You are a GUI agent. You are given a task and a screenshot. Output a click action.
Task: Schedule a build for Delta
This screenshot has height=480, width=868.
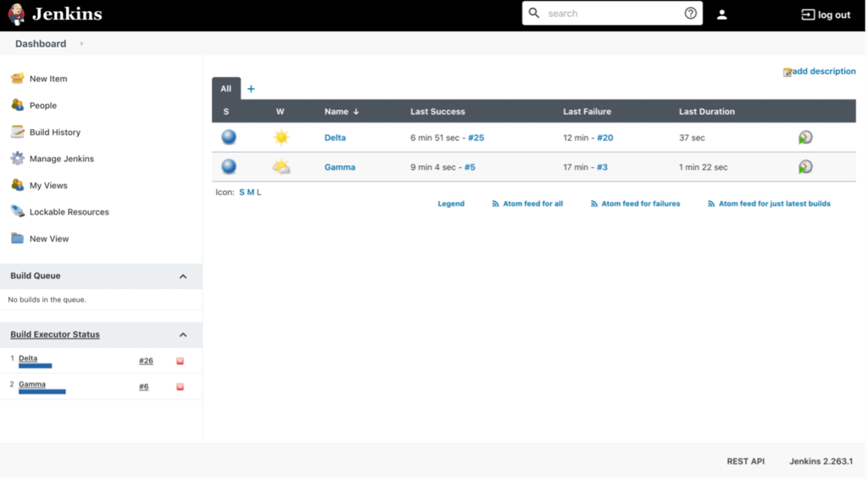click(805, 137)
